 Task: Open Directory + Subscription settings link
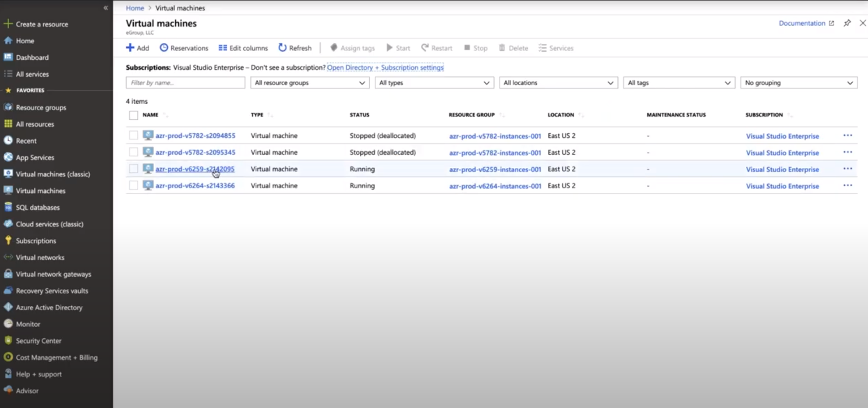click(385, 67)
